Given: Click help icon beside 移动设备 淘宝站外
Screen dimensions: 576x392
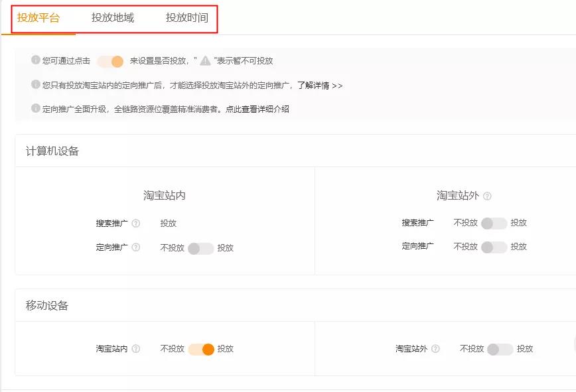Looking at the screenshot, I should coord(435,349).
